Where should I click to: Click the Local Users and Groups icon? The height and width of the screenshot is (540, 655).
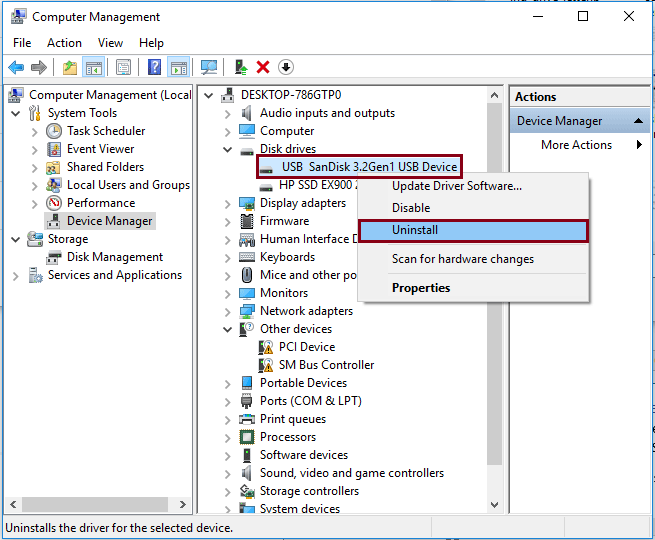coord(53,185)
